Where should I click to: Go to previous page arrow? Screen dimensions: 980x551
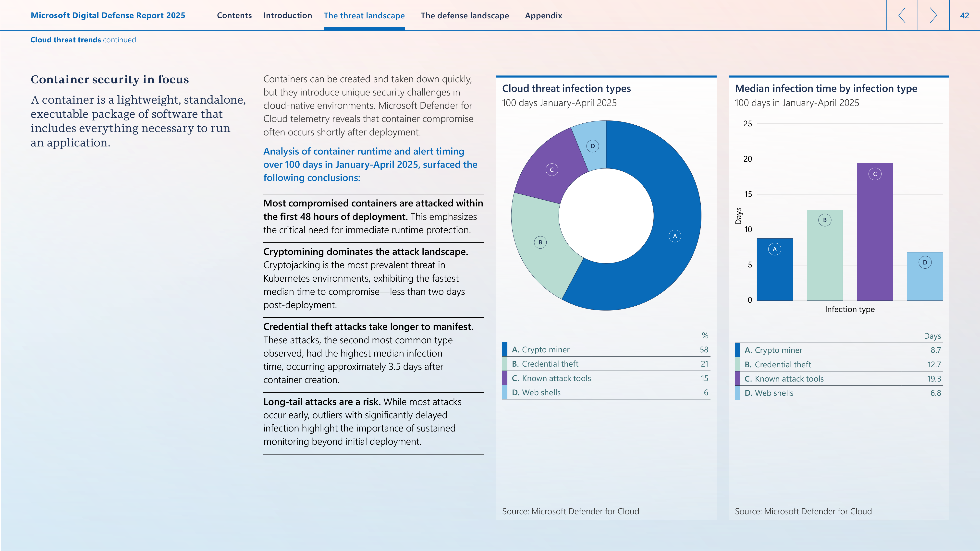click(902, 15)
